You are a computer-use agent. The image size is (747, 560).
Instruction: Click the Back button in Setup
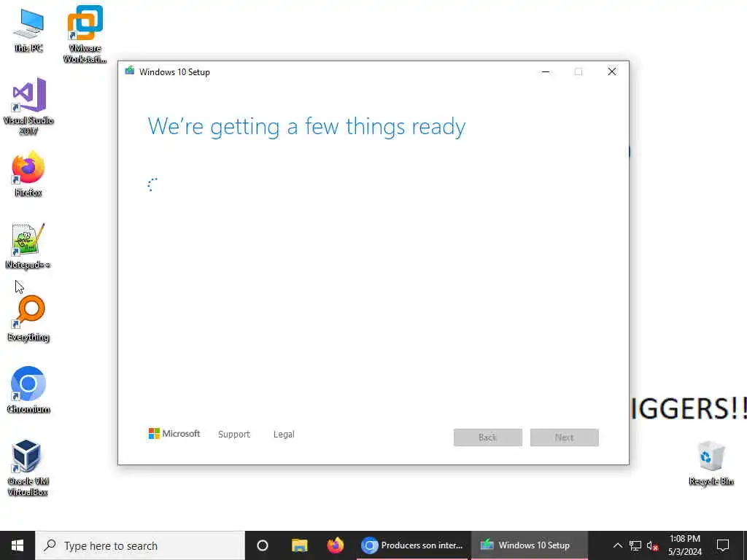(x=488, y=437)
